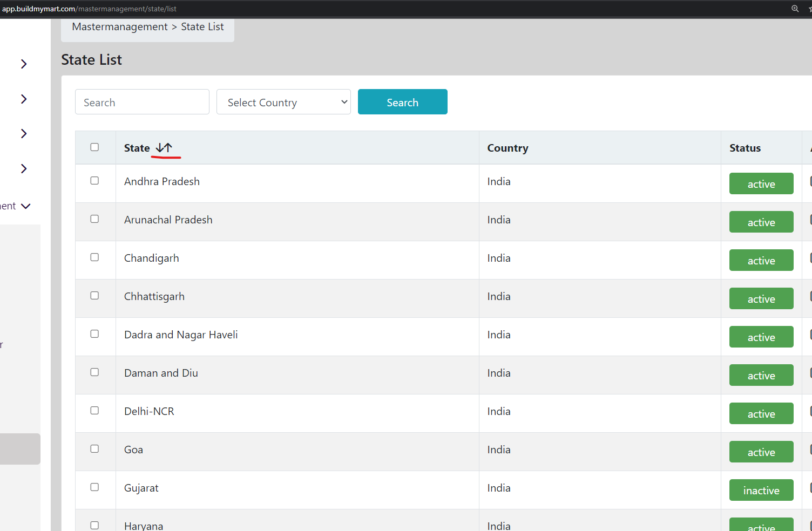Click active status button for Goa
This screenshot has width=812, height=531.
pyautogui.click(x=761, y=452)
